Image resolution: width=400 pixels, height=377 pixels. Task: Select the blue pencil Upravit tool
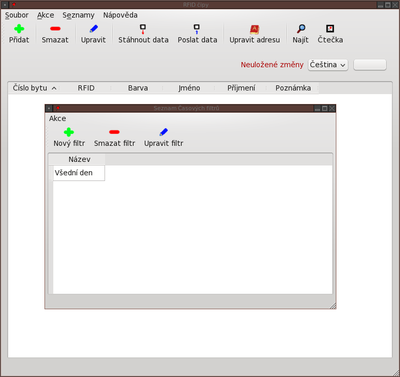point(94,29)
